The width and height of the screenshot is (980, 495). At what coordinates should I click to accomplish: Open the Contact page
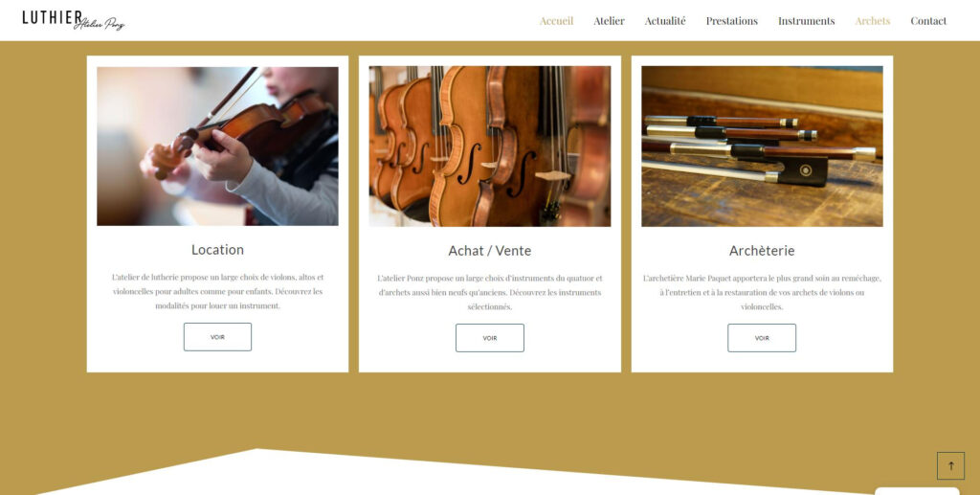pyautogui.click(x=928, y=21)
